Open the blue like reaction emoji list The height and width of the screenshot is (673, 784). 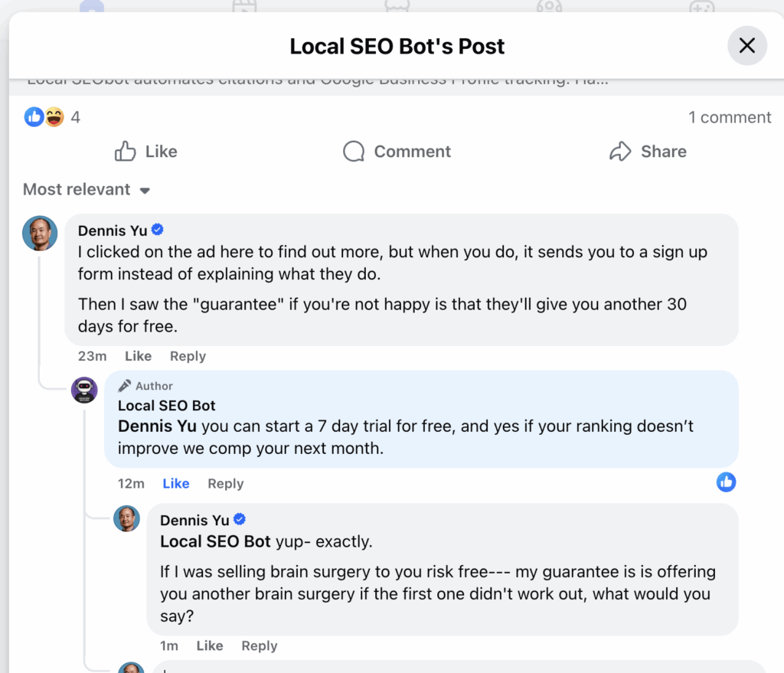click(x=34, y=117)
